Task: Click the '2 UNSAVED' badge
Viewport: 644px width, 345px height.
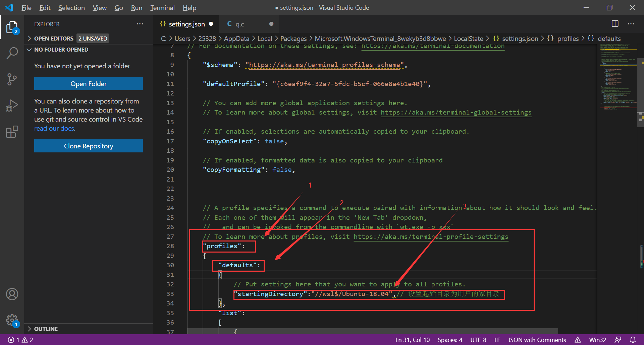Action: pos(93,39)
